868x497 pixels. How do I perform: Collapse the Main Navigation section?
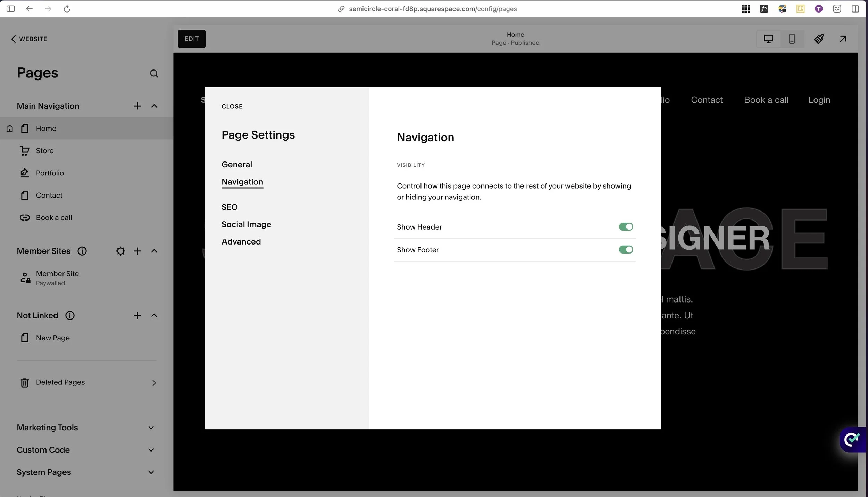tap(154, 106)
